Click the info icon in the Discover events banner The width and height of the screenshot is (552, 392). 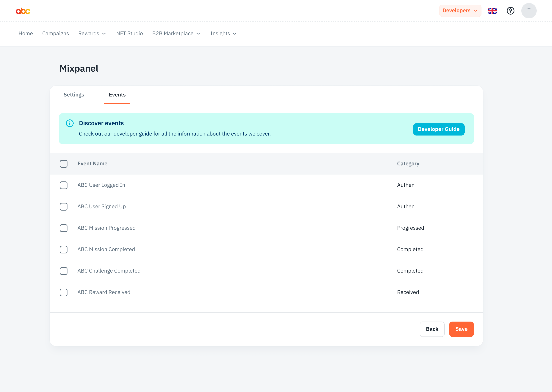(70, 123)
